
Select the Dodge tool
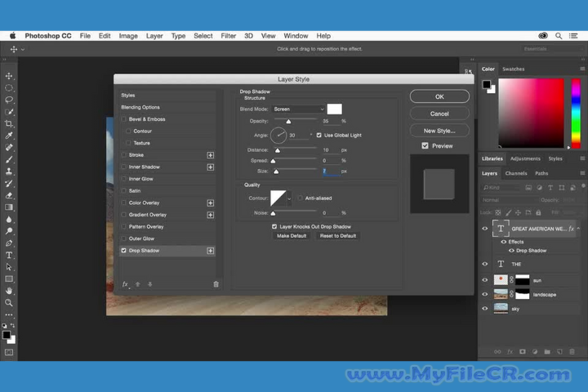point(9,231)
